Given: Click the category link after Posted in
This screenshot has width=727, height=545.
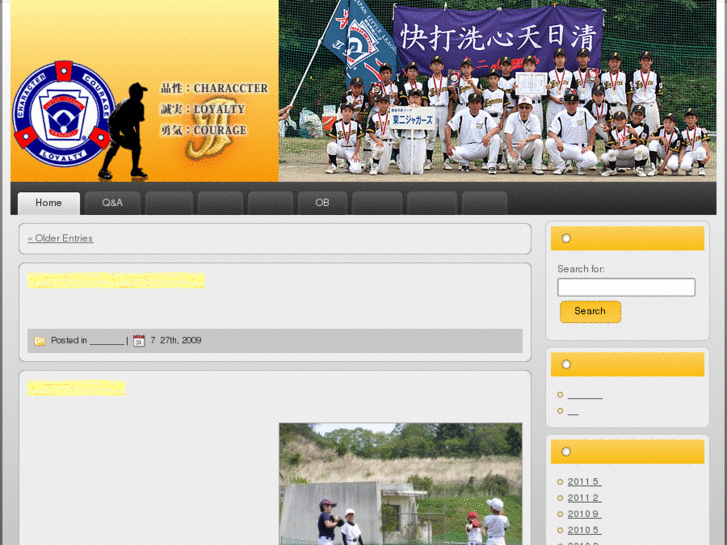Looking at the screenshot, I should 107,341.
